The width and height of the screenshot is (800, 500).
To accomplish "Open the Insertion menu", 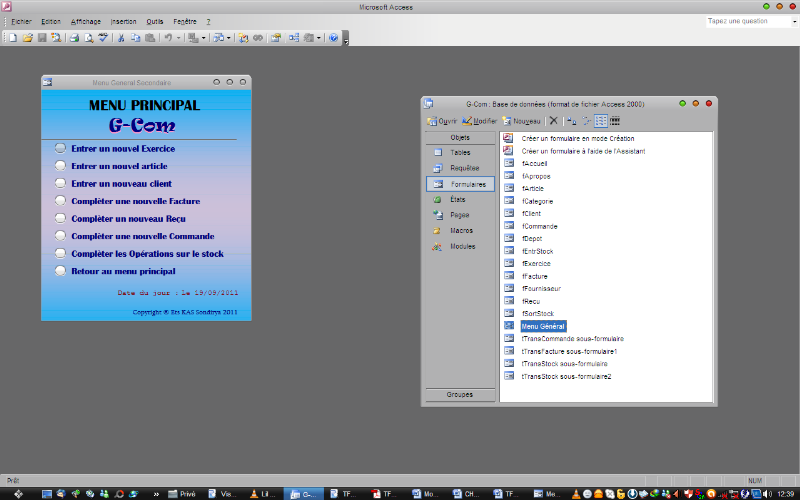I will point(124,21).
